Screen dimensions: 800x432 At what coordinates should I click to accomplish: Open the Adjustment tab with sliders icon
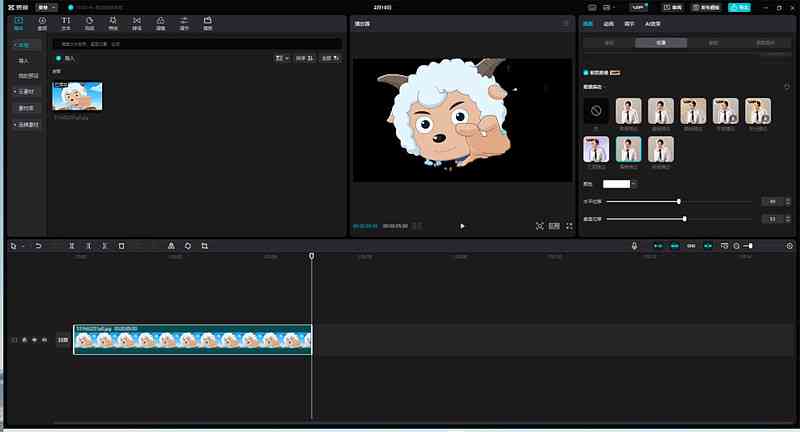point(184,23)
